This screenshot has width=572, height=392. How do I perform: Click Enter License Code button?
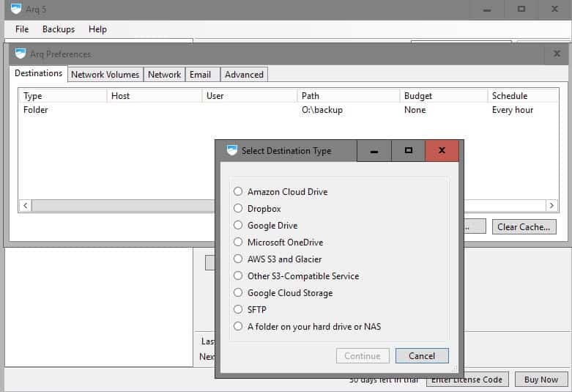tap(467, 380)
